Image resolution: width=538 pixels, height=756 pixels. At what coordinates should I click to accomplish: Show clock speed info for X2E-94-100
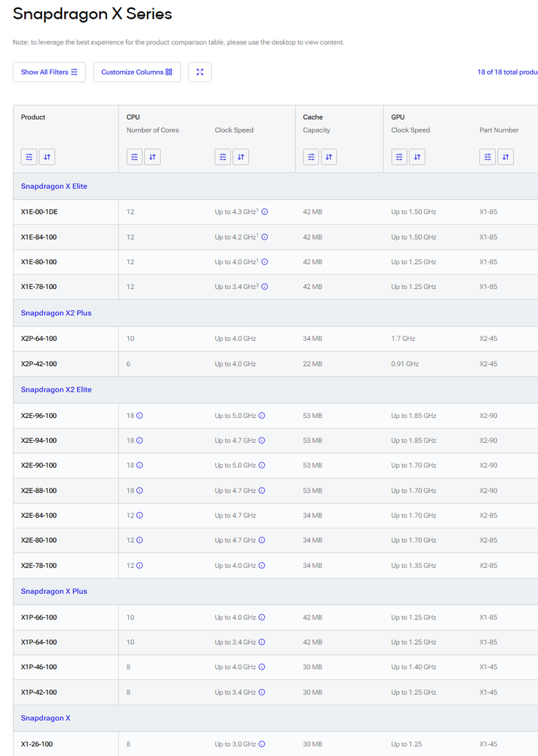(262, 440)
